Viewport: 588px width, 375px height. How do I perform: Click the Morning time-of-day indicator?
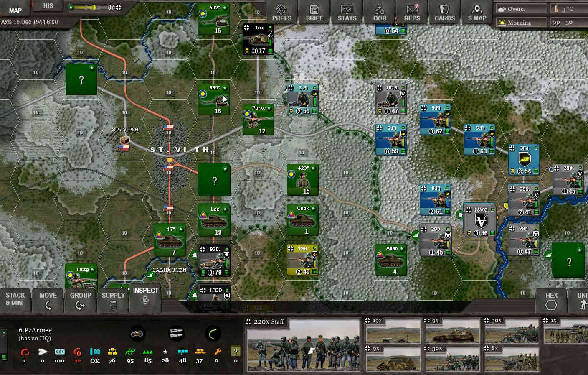[521, 23]
